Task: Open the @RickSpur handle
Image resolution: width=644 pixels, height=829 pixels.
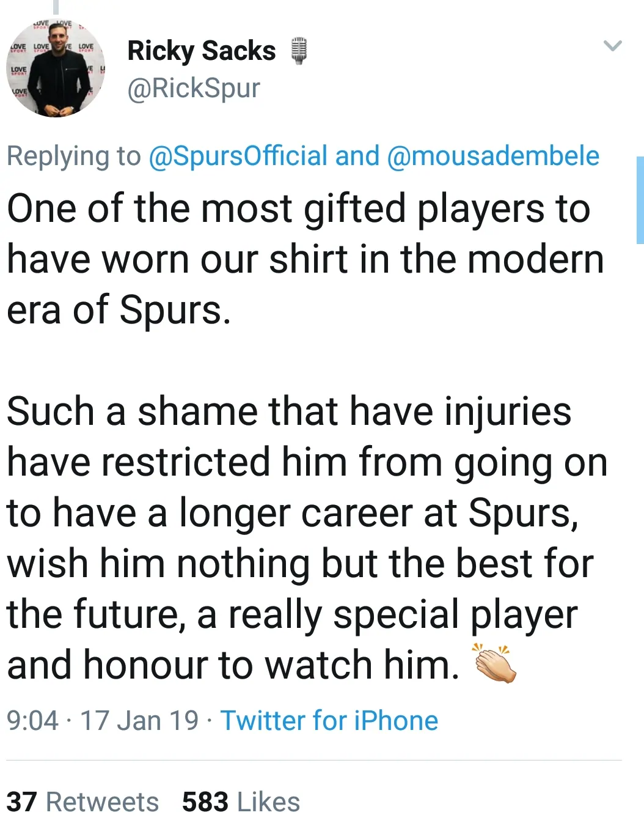Action: [194, 88]
